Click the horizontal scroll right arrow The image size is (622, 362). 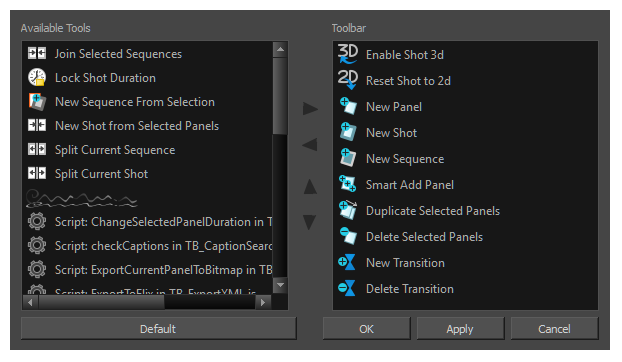[263, 303]
